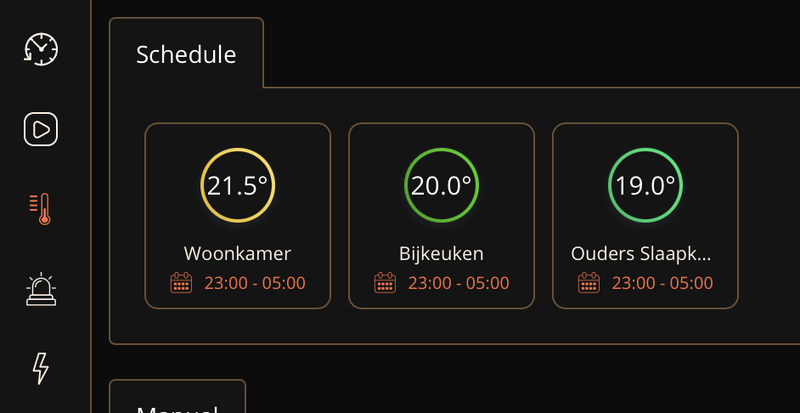Click the Bijkeuken schedule calendar icon
This screenshot has width=800, height=413.
(385, 283)
